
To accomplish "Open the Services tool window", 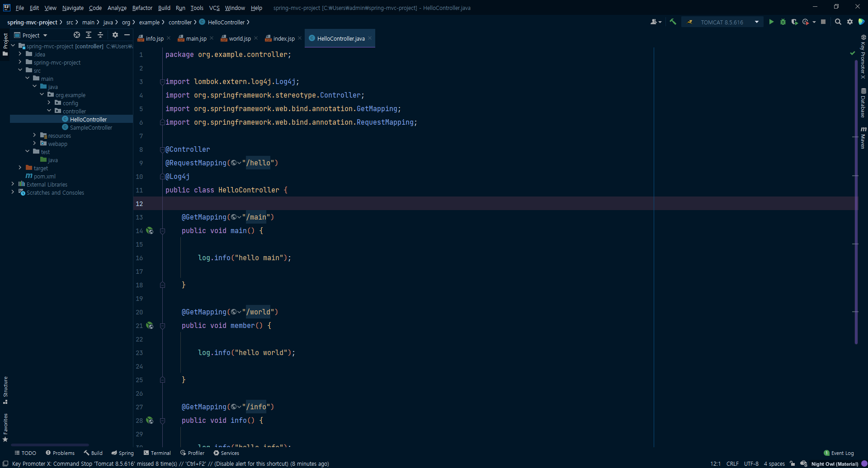I will pos(226,453).
